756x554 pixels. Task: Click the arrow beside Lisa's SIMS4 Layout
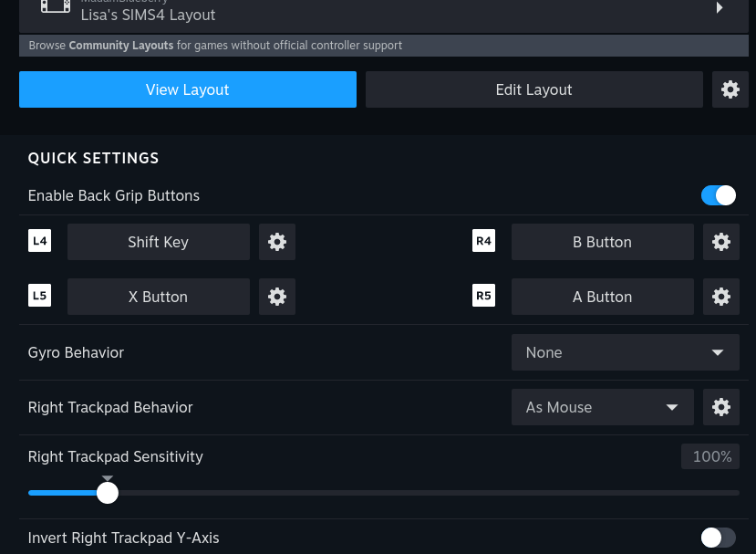click(719, 8)
